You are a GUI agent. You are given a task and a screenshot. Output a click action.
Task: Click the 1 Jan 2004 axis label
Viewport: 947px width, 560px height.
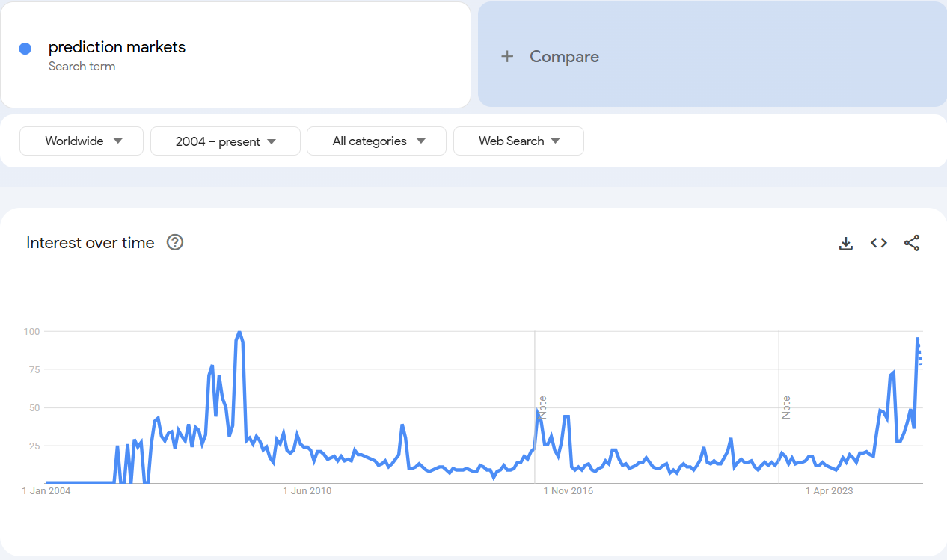[x=46, y=491]
